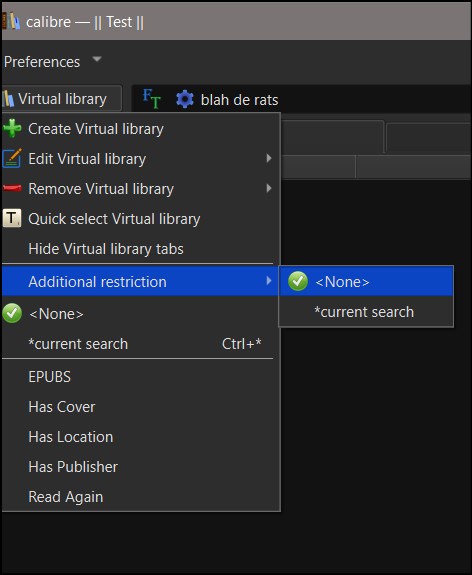Click the search field containing 'blah de rats'

point(301,99)
